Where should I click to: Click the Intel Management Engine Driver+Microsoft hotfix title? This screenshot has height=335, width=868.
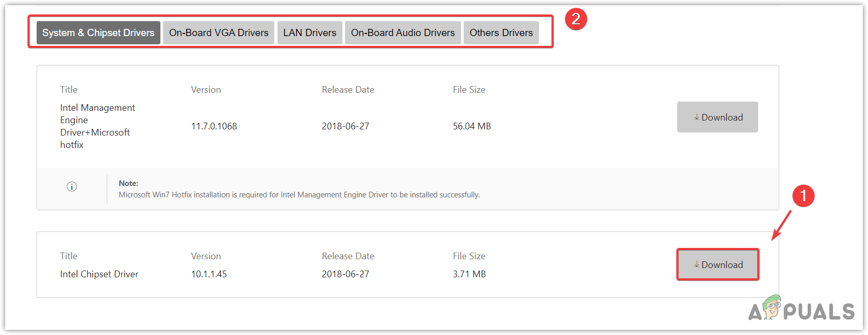[97, 126]
